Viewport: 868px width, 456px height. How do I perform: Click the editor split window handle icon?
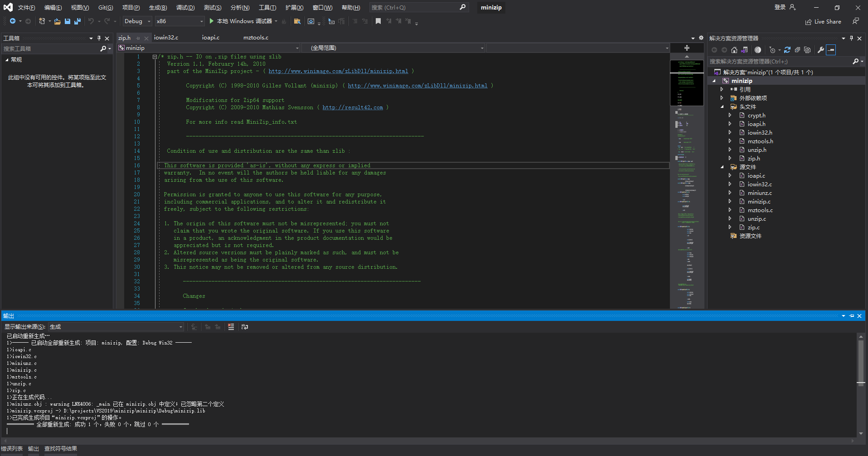687,48
